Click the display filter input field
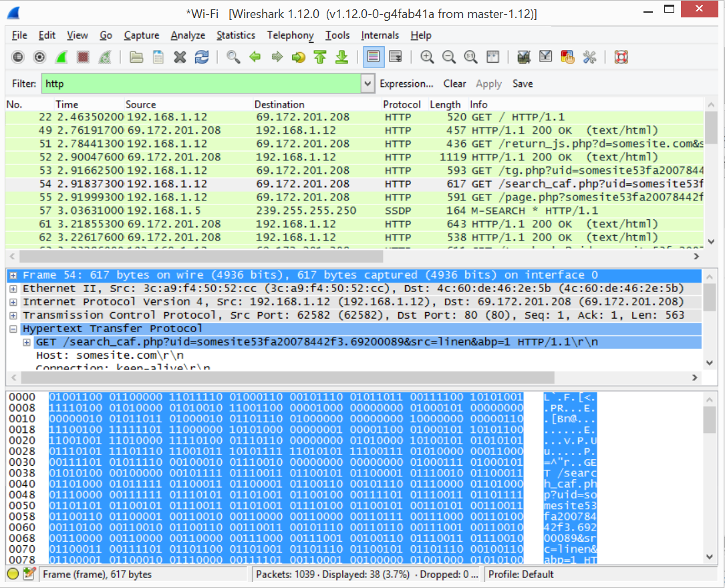This screenshot has width=725, height=588. [202, 84]
